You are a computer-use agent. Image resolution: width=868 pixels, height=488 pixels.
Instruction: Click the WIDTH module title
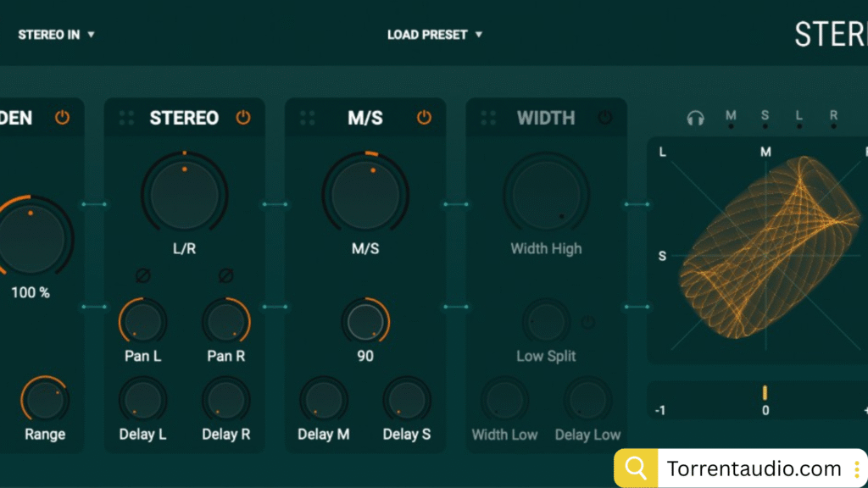pos(546,118)
